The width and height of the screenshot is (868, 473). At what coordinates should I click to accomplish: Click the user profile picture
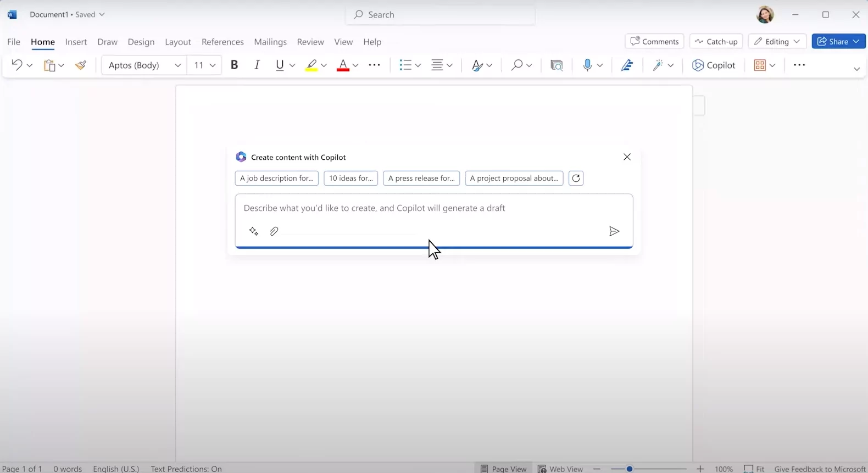point(765,15)
